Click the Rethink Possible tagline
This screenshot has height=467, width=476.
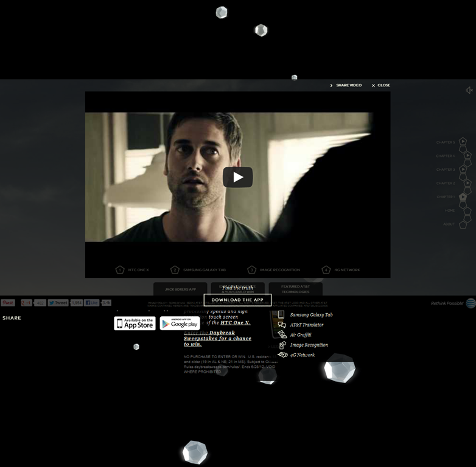[x=447, y=303]
